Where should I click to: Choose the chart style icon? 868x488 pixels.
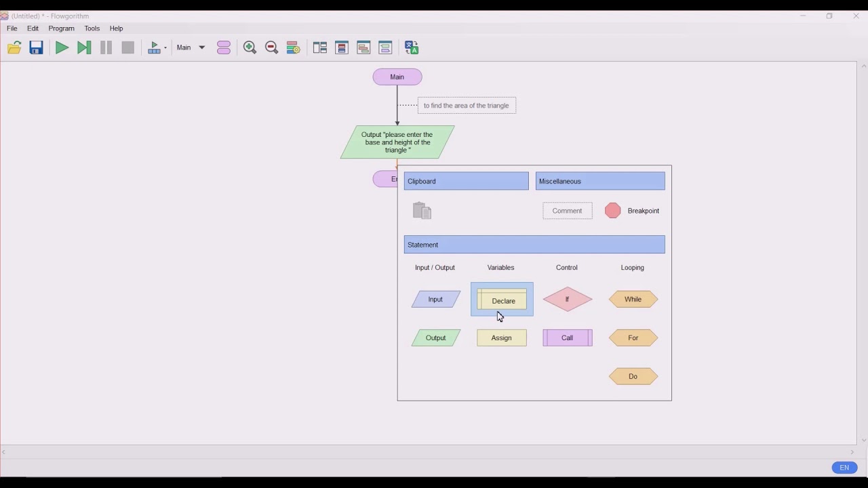point(294,47)
